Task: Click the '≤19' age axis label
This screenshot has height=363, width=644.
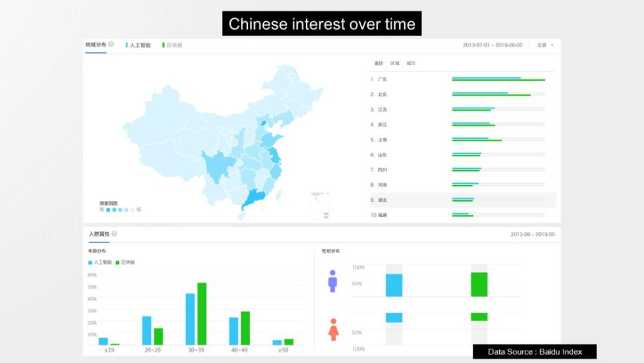Action: click(109, 350)
